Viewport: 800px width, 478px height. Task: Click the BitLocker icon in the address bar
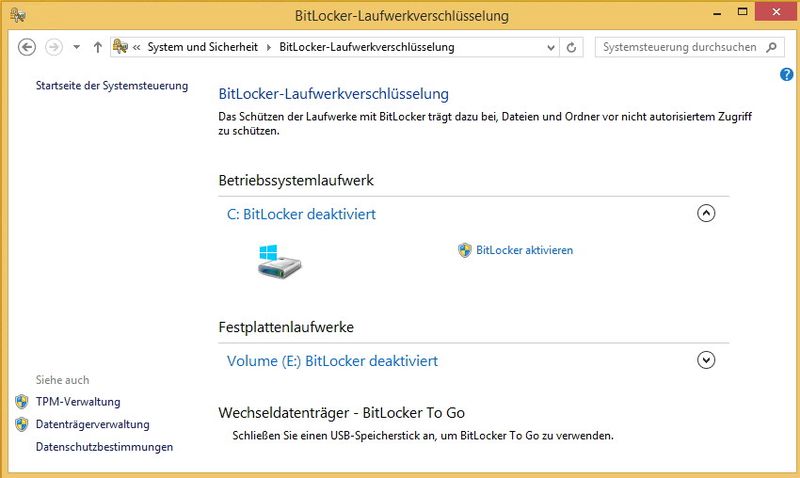[x=120, y=46]
